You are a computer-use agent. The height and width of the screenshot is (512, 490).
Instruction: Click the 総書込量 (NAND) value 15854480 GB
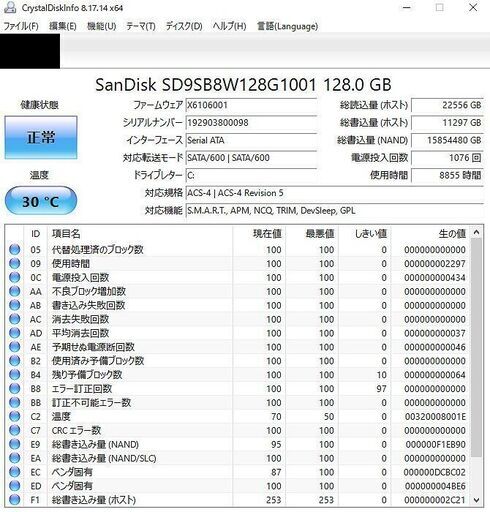(x=447, y=140)
